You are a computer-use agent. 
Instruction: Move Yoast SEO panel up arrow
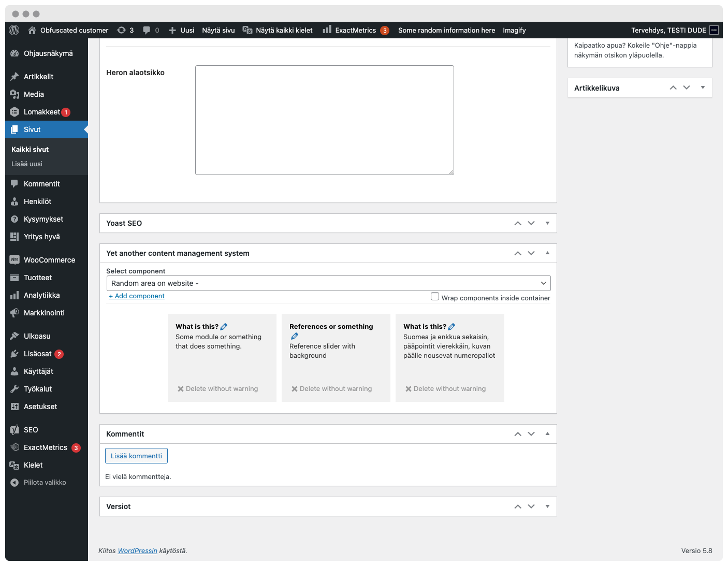point(518,223)
